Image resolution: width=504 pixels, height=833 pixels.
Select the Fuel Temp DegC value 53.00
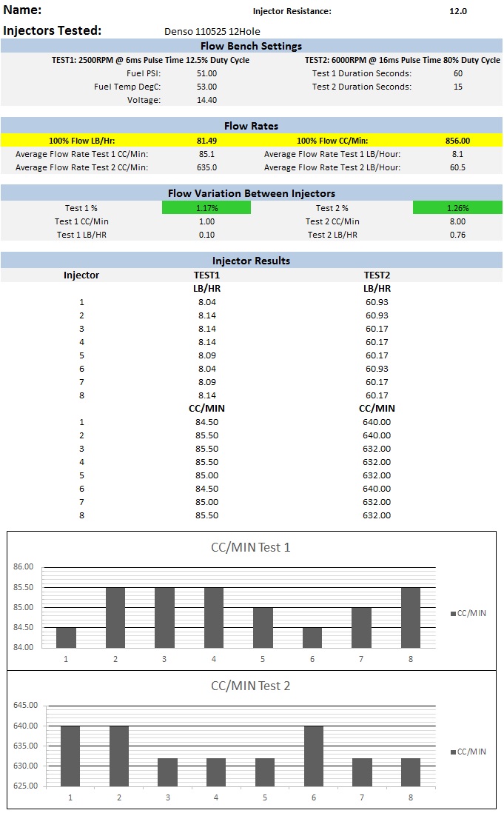pyautogui.click(x=206, y=87)
